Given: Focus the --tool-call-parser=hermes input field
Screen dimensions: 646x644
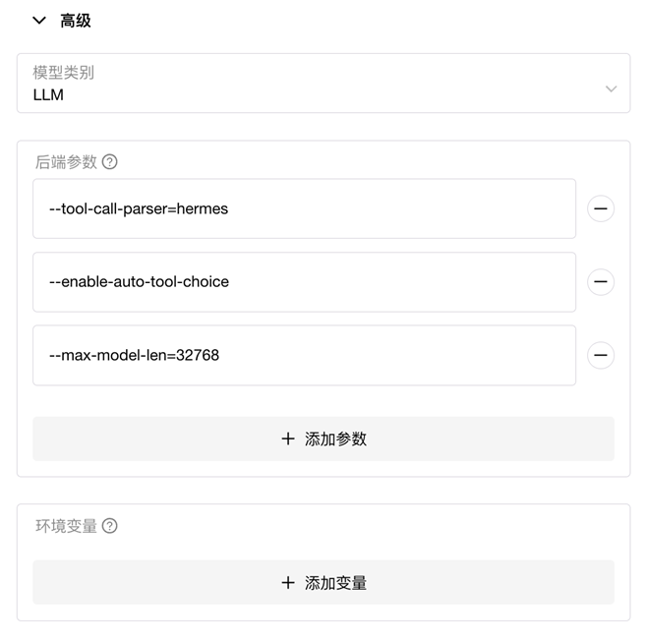Looking at the screenshot, I should click(x=304, y=208).
